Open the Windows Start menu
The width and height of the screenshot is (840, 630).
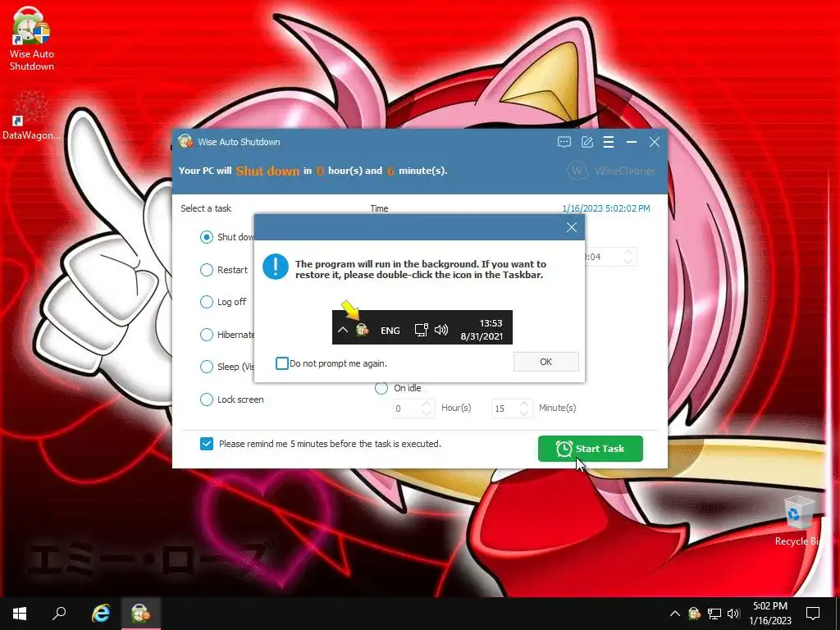pos(20,614)
